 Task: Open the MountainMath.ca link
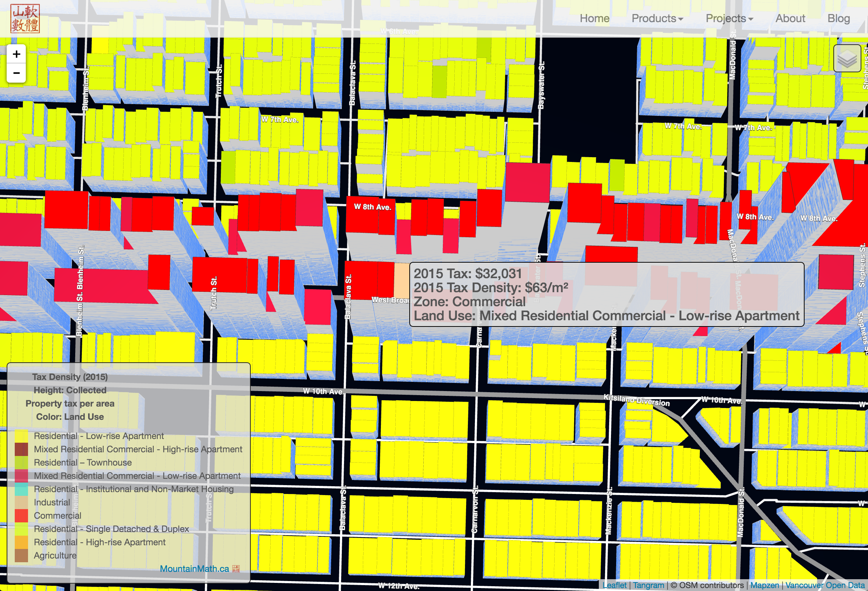(194, 568)
